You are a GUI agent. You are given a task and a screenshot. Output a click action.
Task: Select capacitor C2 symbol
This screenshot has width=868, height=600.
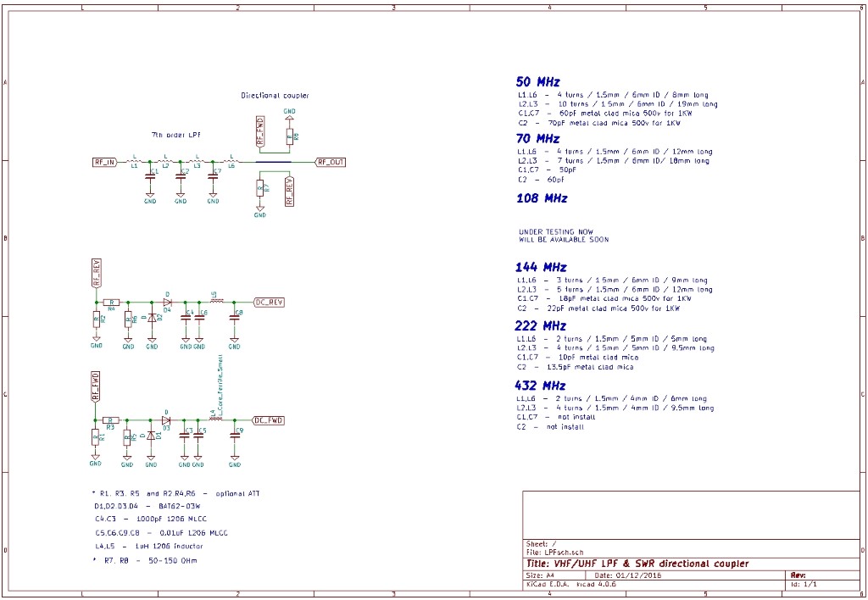[181, 177]
